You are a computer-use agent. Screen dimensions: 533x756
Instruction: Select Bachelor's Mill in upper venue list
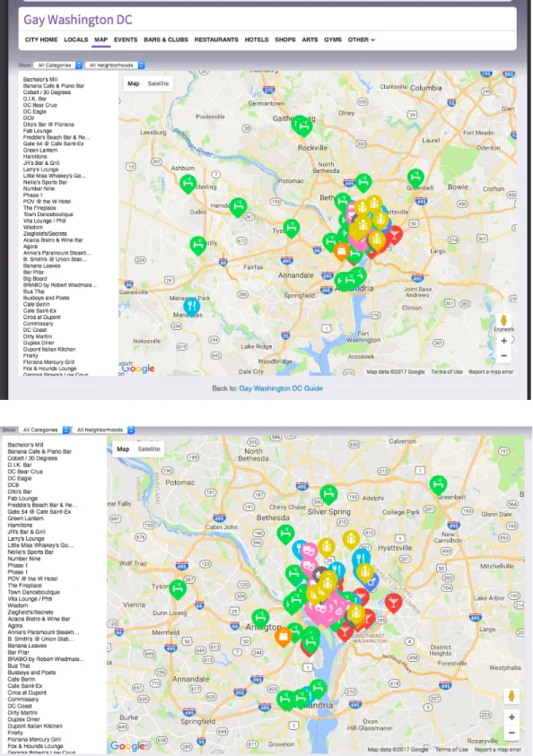[40, 79]
